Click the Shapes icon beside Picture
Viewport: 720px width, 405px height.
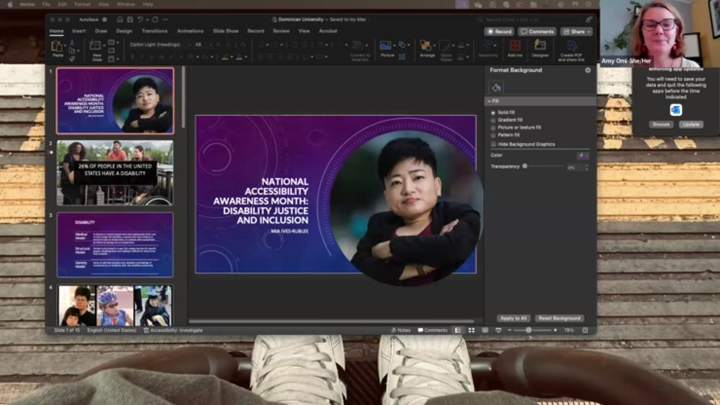pos(402,45)
